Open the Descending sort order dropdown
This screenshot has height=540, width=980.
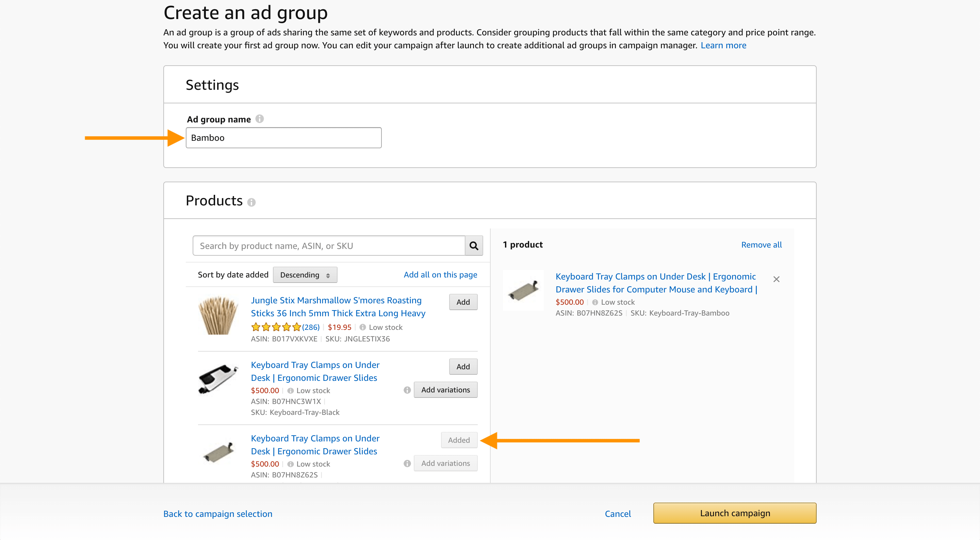(x=305, y=275)
